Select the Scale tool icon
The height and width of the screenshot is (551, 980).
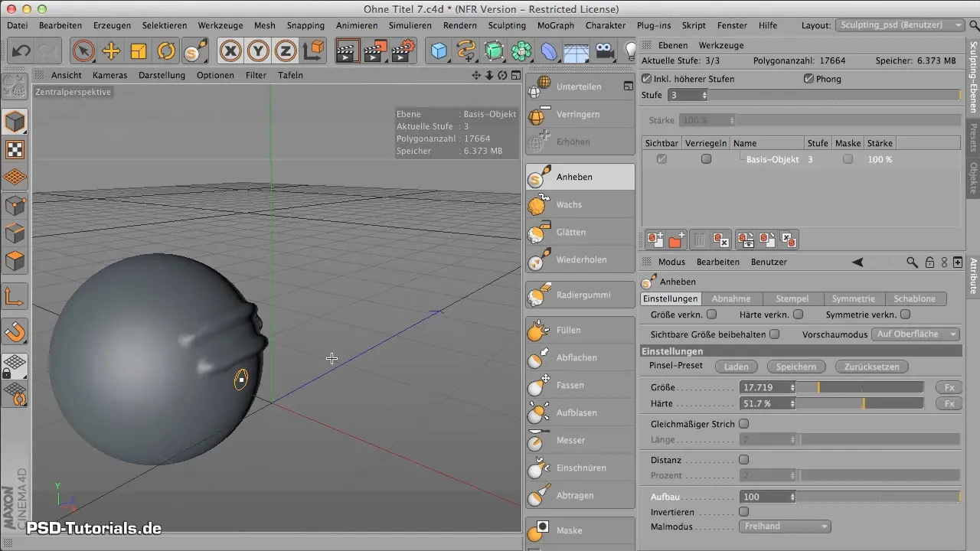(139, 51)
